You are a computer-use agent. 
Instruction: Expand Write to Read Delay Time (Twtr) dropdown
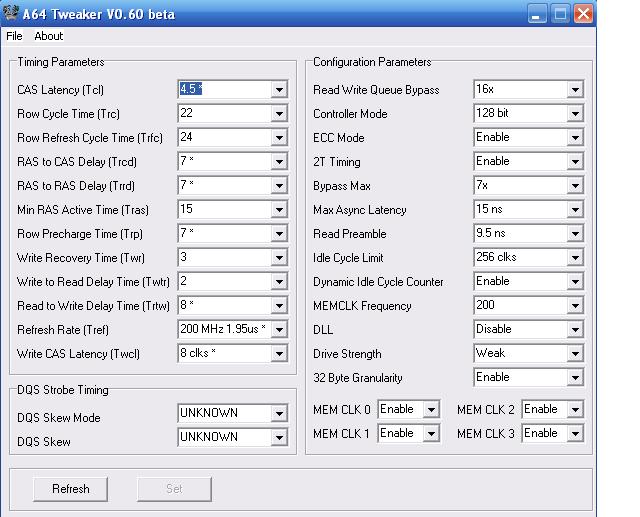[x=279, y=282]
